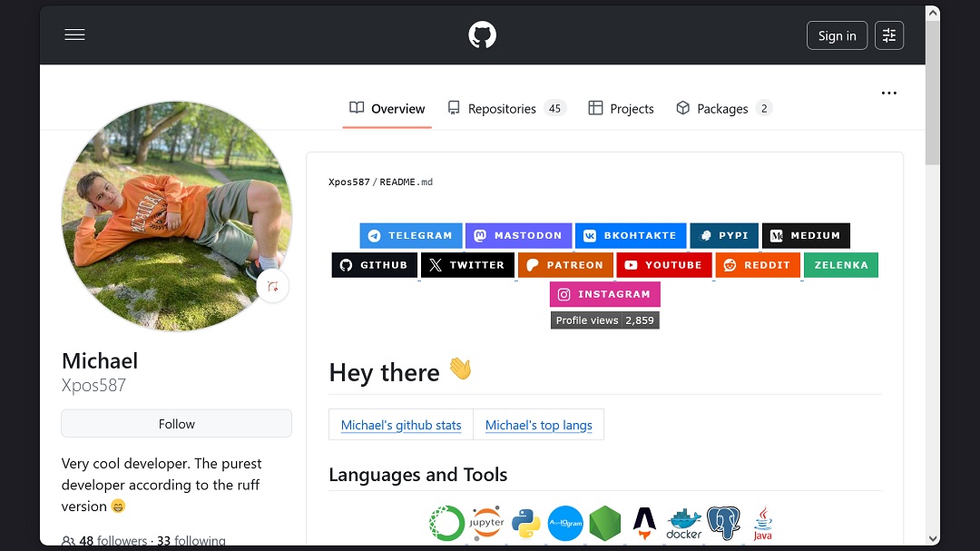Screen dimensions: 980x551
Task: View the 48 followers link
Action: [113, 540]
